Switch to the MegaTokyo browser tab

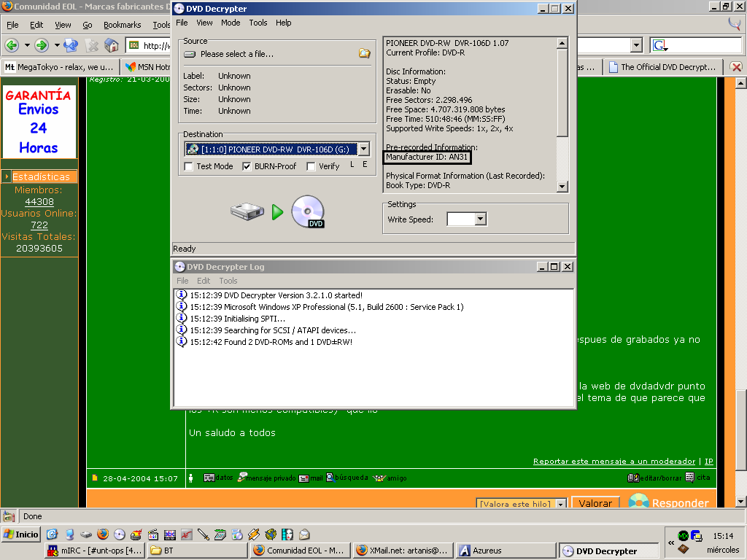(x=60, y=67)
